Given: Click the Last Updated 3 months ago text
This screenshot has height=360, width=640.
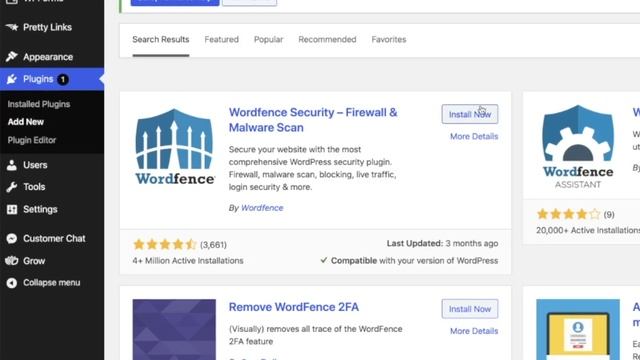Looking at the screenshot, I should (x=442, y=243).
